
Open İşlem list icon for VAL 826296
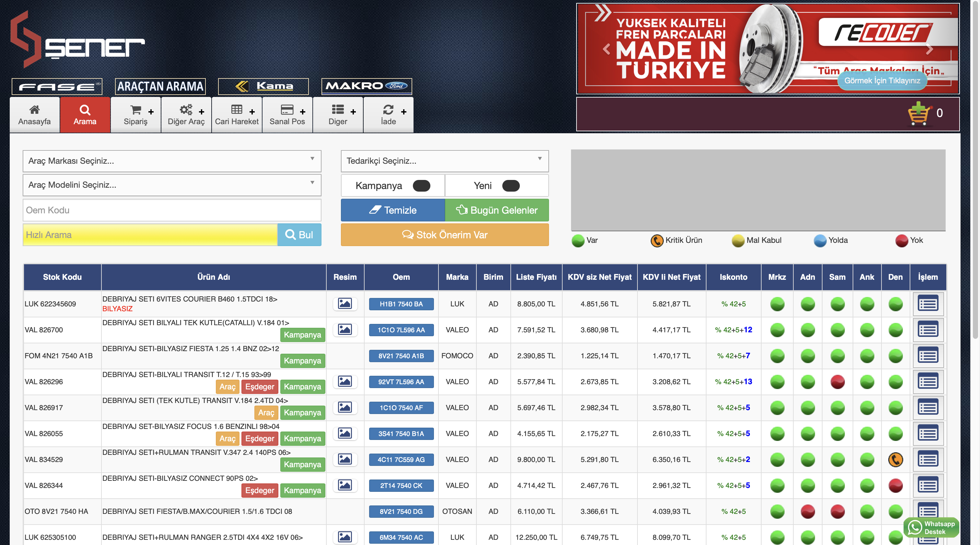927,381
